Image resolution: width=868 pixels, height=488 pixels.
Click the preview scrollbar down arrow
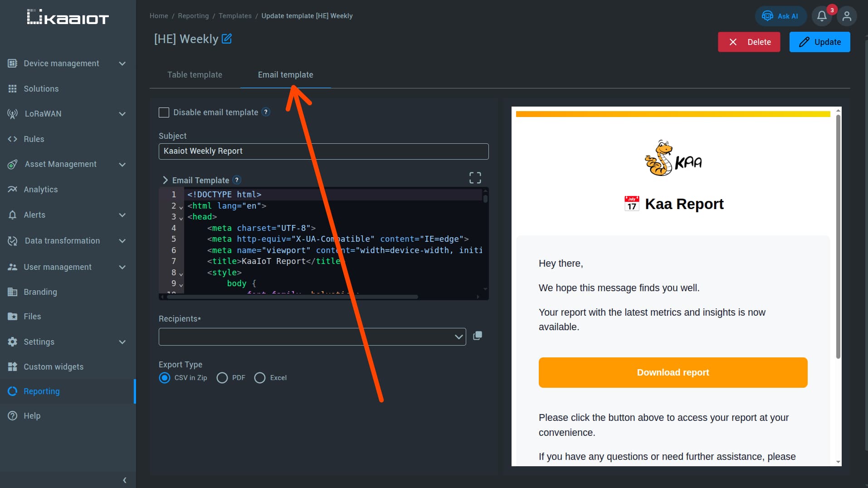pos(838,462)
